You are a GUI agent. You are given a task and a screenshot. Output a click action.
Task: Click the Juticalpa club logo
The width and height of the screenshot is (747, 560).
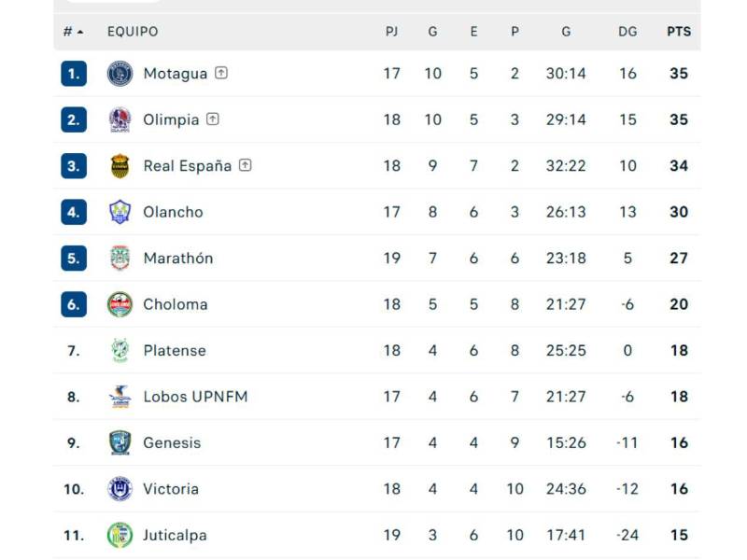tap(120, 535)
